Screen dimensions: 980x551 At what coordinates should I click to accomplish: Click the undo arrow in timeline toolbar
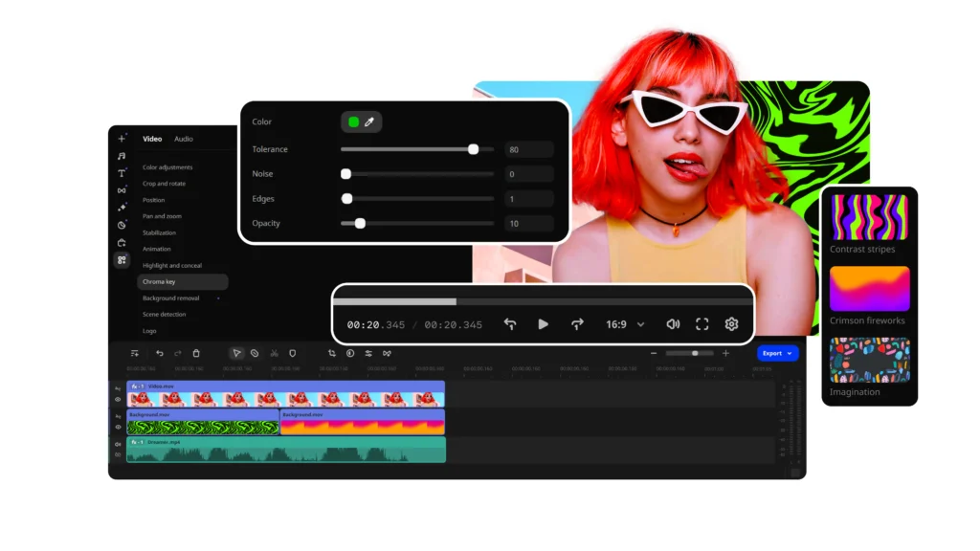tap(160, 353)
